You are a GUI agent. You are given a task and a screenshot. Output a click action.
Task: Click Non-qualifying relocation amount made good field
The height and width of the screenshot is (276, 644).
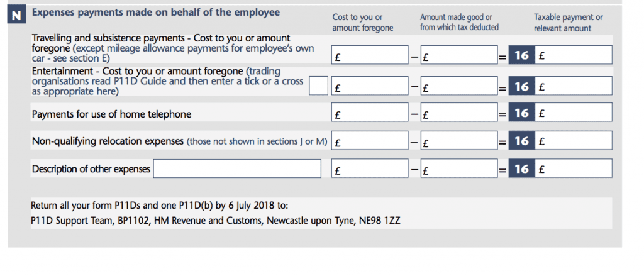pyautogui.click(x=458, y=140)
